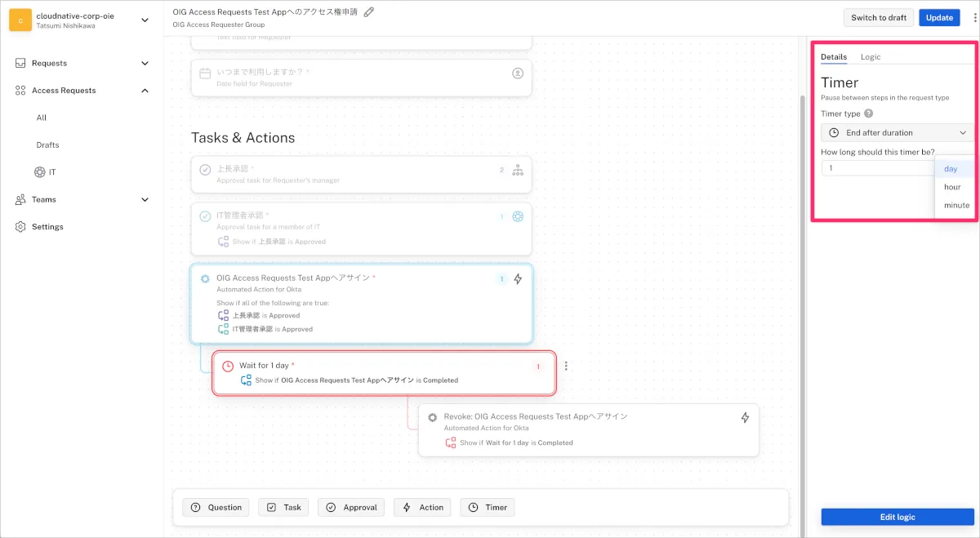Open Drafts under Access Requests
The width and height of the screenshot is (980, 538).
point(47,145)
